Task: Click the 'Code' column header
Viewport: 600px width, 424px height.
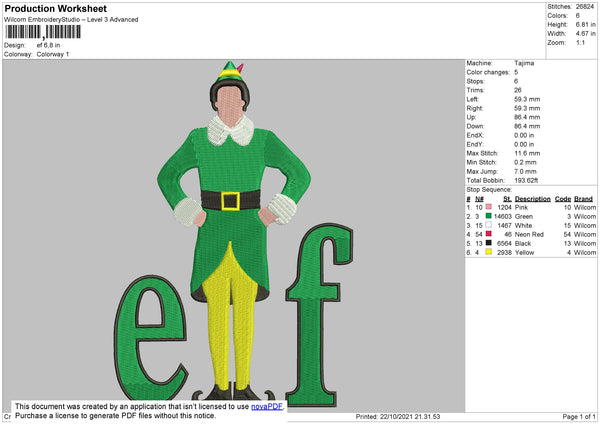Action: (x=563, y=199)
